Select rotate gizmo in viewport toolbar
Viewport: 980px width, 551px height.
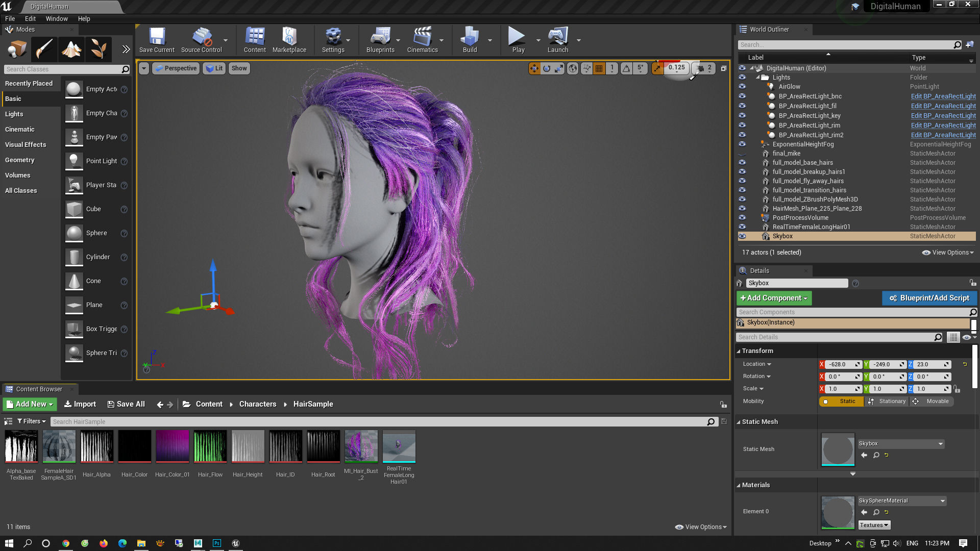coord(547,68)
